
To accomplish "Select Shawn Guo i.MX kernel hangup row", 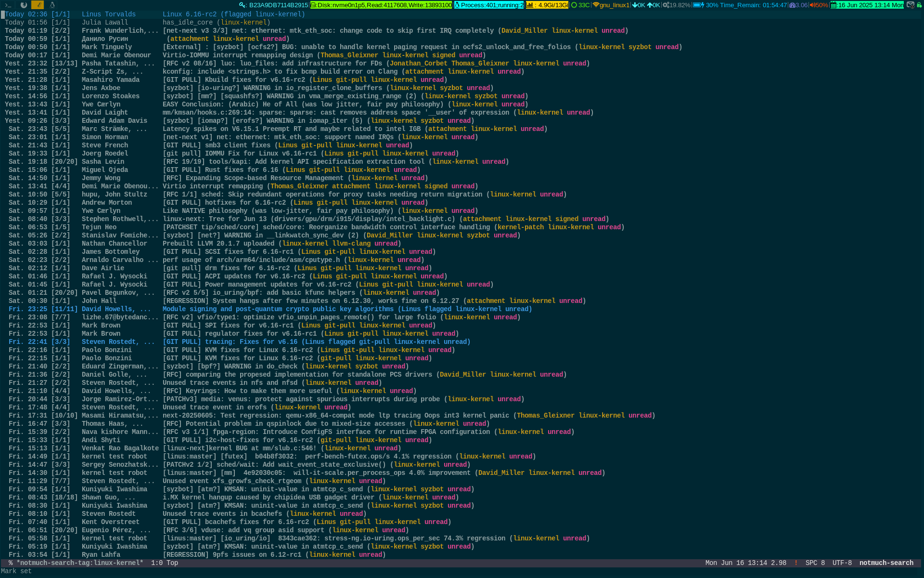I will pyautogui.click(x=462, y=497).
